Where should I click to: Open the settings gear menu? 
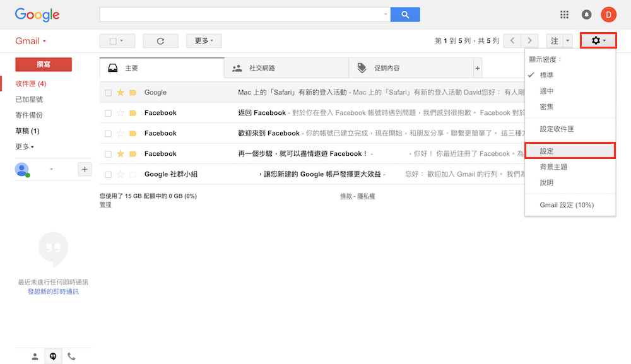(598, 41)
